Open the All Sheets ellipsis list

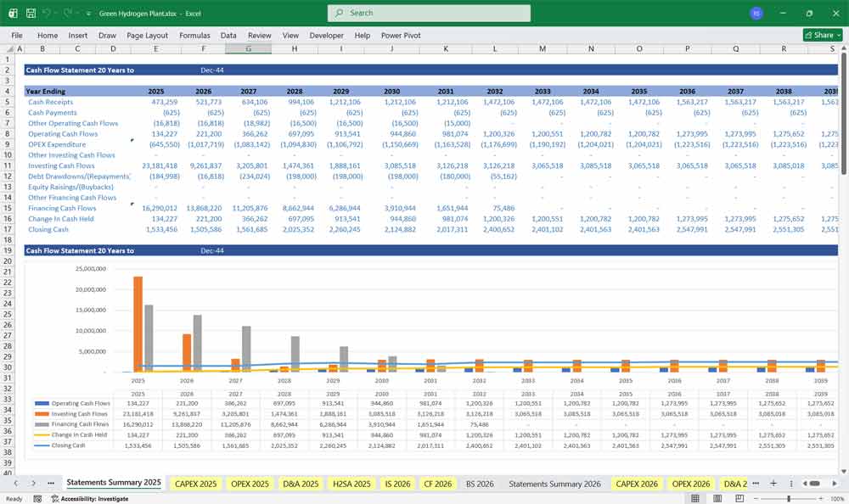(49, 484)
